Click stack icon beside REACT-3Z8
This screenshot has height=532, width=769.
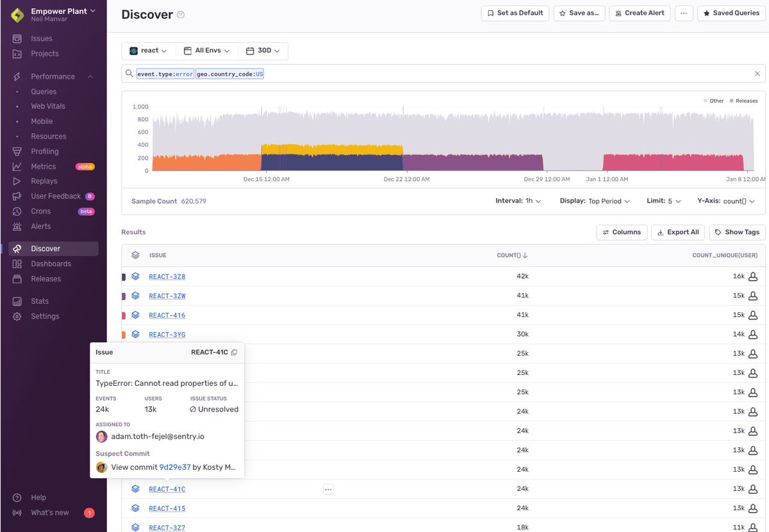135,276
